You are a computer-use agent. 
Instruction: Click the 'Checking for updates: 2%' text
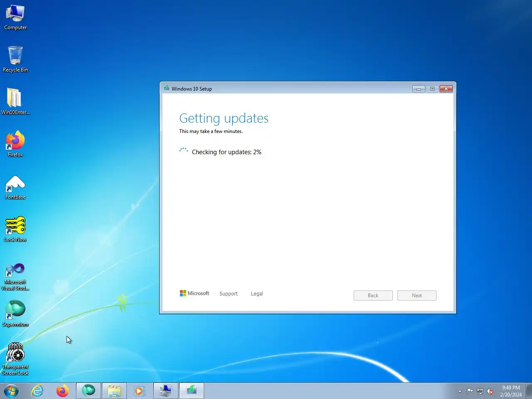click(x=227, y=152)
